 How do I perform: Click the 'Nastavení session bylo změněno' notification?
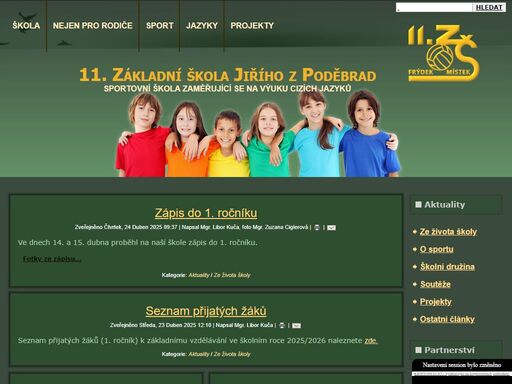point(462,365)
